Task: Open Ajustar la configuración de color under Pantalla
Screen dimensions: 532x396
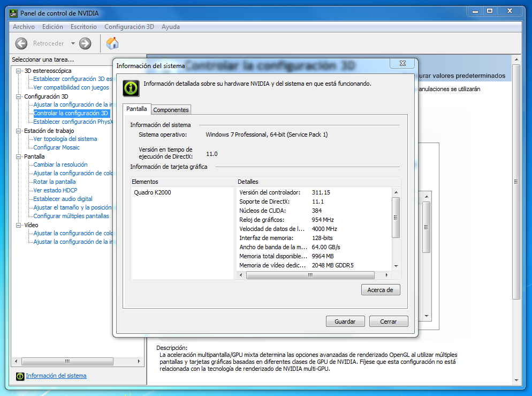Action: (x=73, y=173)
